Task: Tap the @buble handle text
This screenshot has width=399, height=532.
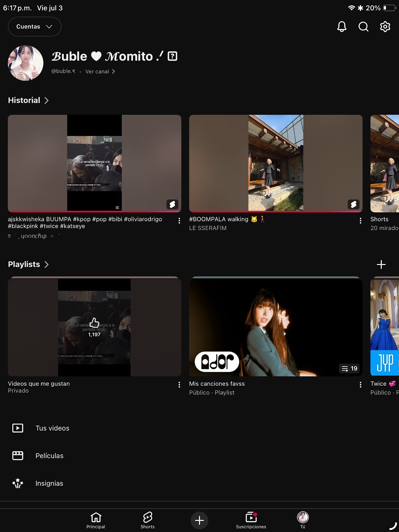Action: [63, 71]
